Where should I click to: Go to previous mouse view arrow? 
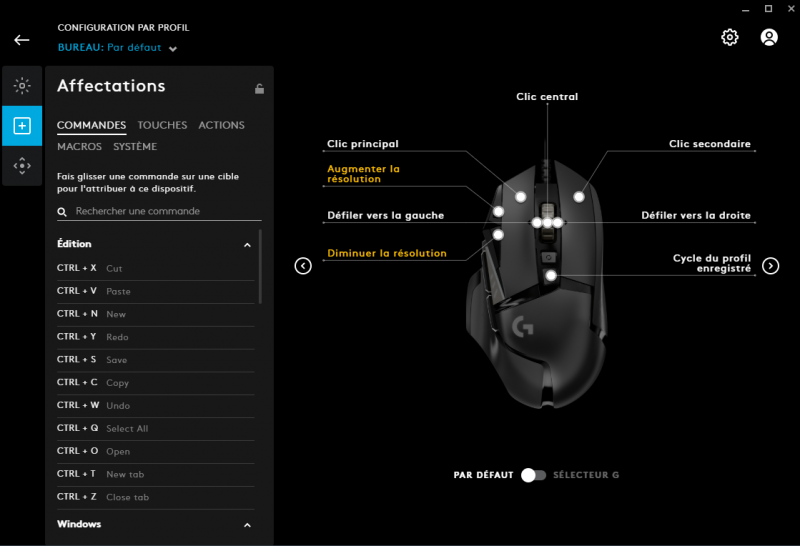303,265
